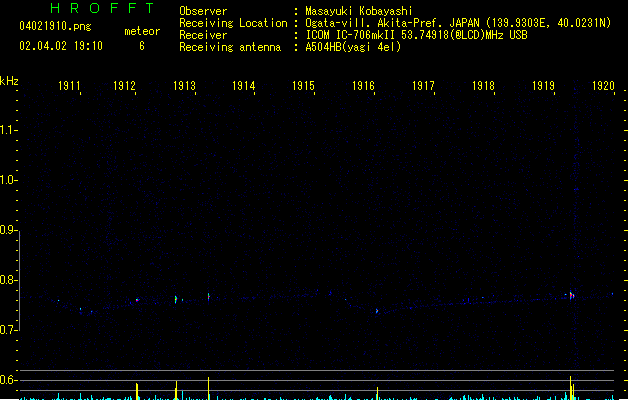Viewport: 629px width, 400px height.
Task: Click time axis label 1920
Action: coord(603,86)
